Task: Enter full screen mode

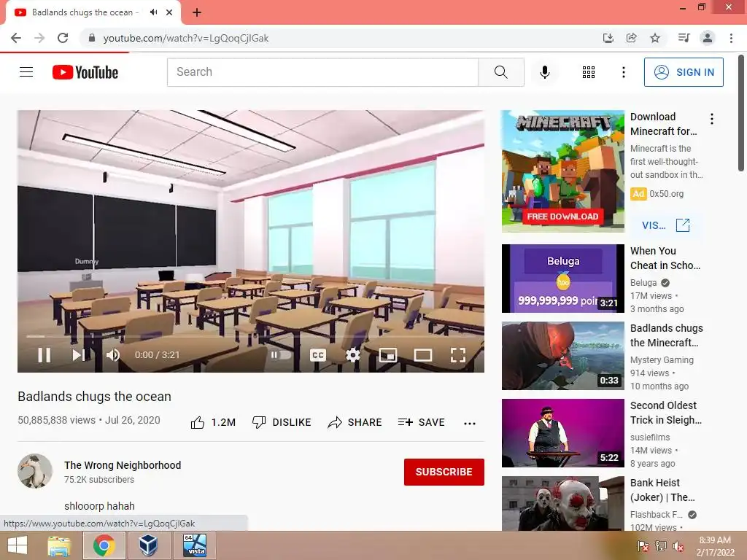Action: click(x=458, y=355)
